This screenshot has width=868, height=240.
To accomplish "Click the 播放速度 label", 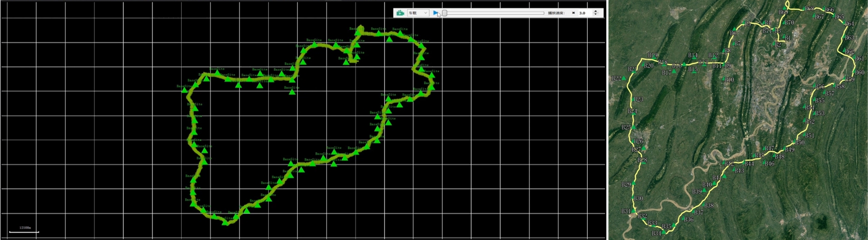I will pyautogui.click(x=556, y=13).
